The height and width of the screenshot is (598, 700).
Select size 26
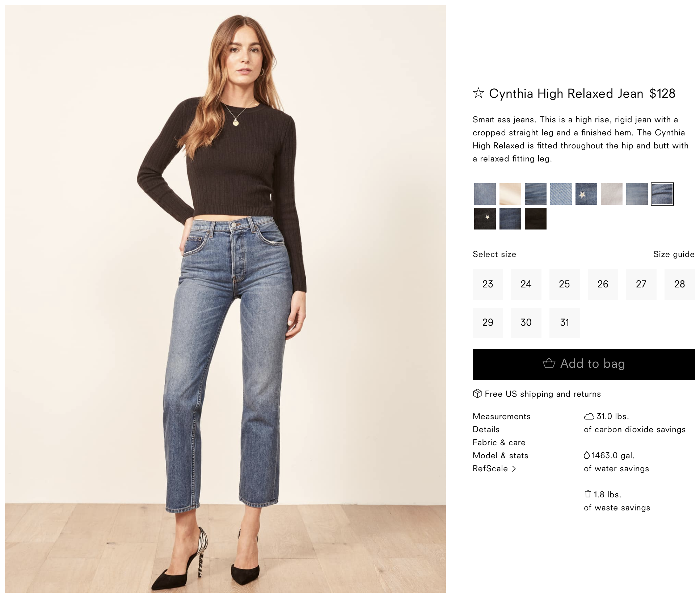point(603,284)
